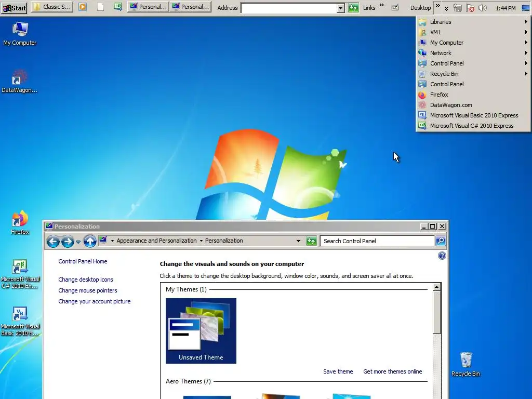532x399 pixels.
Task: Open the network tray icon
Action: coord(457,7)
